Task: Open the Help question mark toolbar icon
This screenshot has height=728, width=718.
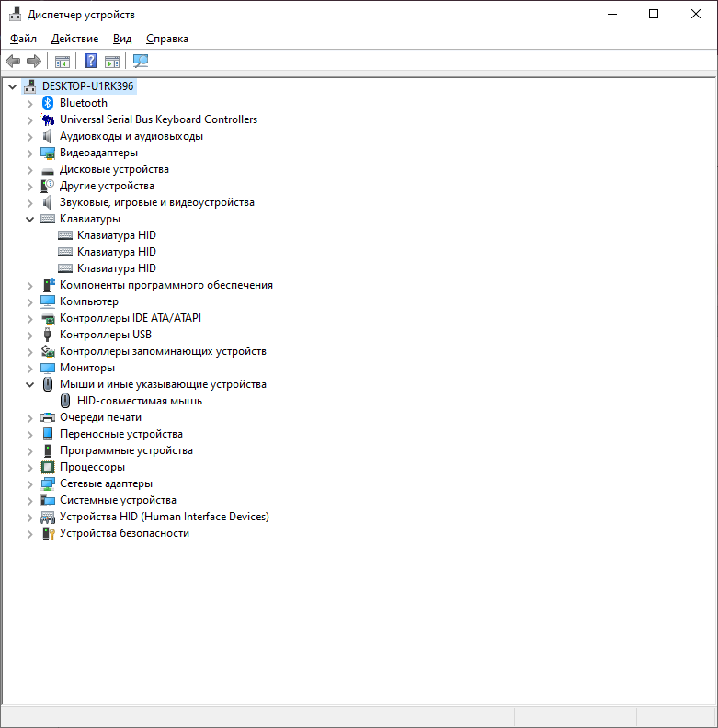Action: tap(91, 61)
